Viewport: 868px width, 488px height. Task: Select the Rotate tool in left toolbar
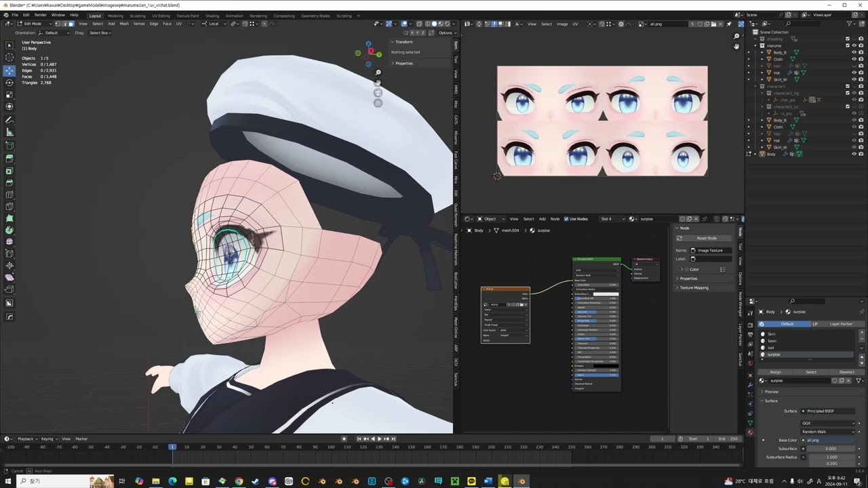click(9, 83)
